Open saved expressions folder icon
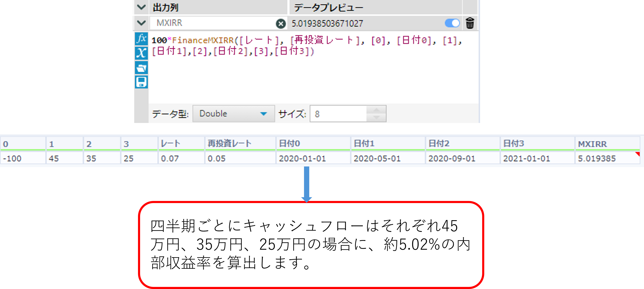This screenshot has width=644, height=289. point(141,68)
